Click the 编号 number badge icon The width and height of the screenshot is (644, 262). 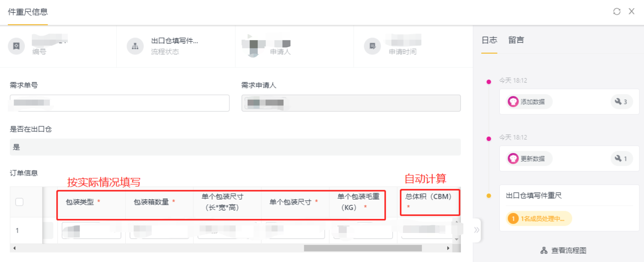(16, 46)
